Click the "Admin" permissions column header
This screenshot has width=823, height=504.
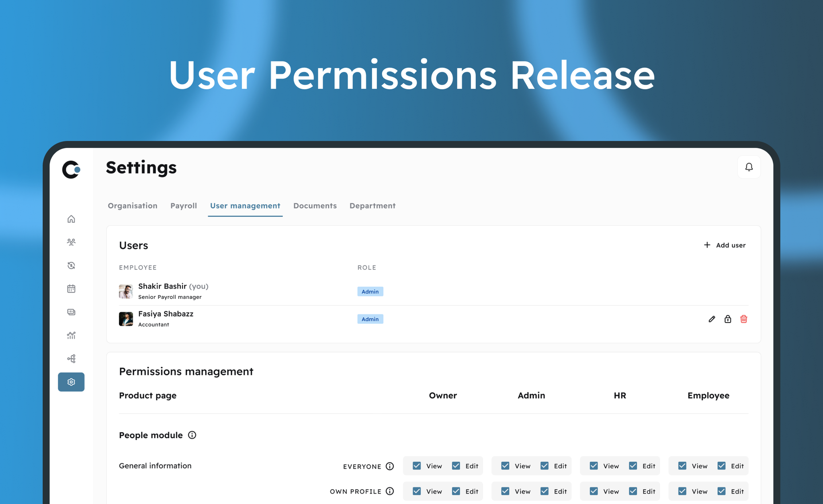531,396
